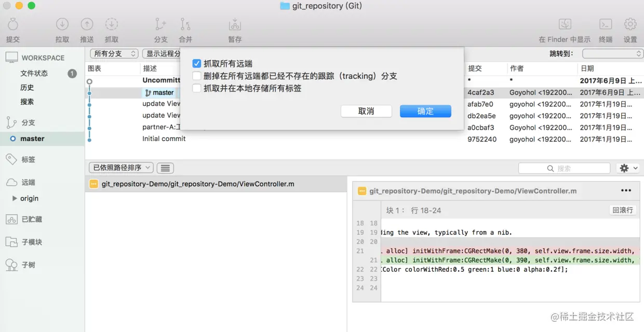Screen dimensions: 644x332
Task: Click the 确定 button in dialog
Action: point(425,111)
